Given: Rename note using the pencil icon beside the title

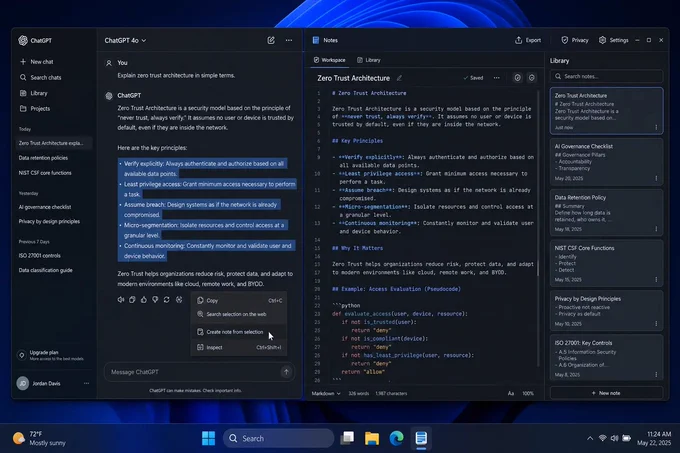Looking at the screenshot, I should pyautogui.click(x=399, y=78).
